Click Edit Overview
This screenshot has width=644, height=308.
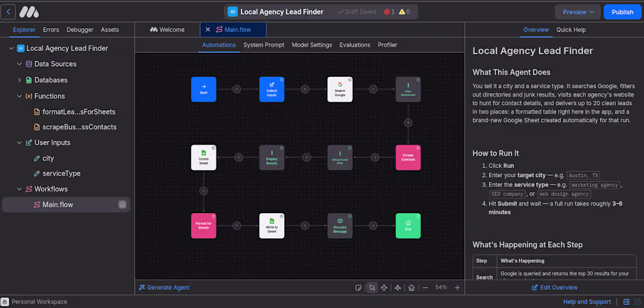tap(554, 288)
